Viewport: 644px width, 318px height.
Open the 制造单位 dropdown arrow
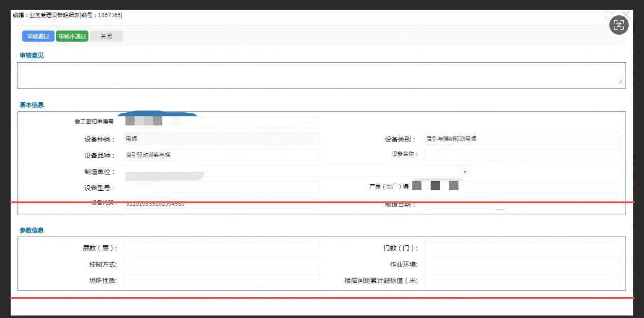[x=465, y=172]
